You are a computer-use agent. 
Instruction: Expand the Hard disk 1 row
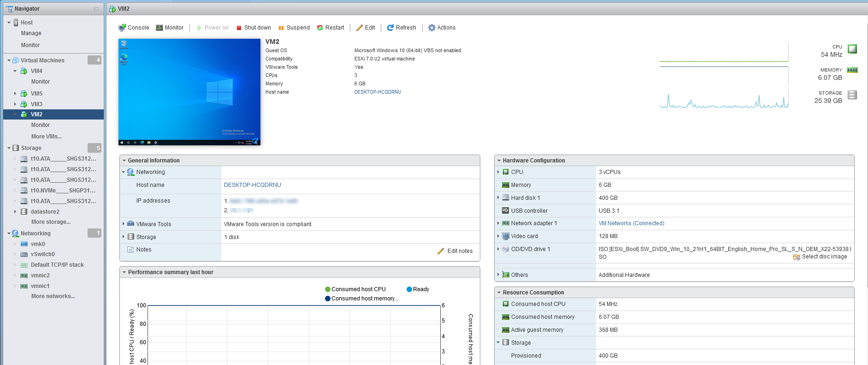coord(498,197)
